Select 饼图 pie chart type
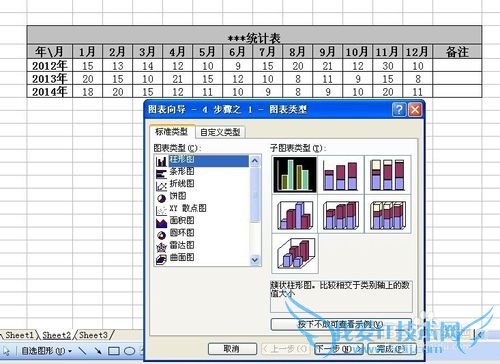 pos(202,196)
